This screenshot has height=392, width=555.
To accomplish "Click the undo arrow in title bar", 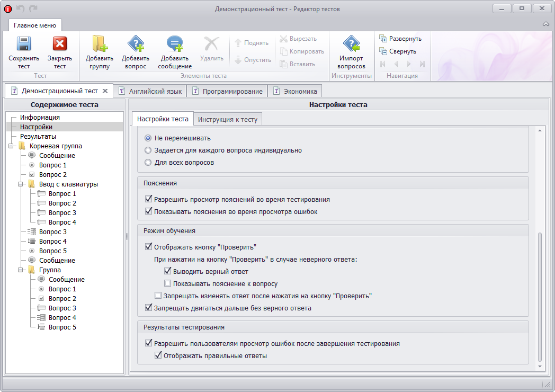I will click(21, 8).
